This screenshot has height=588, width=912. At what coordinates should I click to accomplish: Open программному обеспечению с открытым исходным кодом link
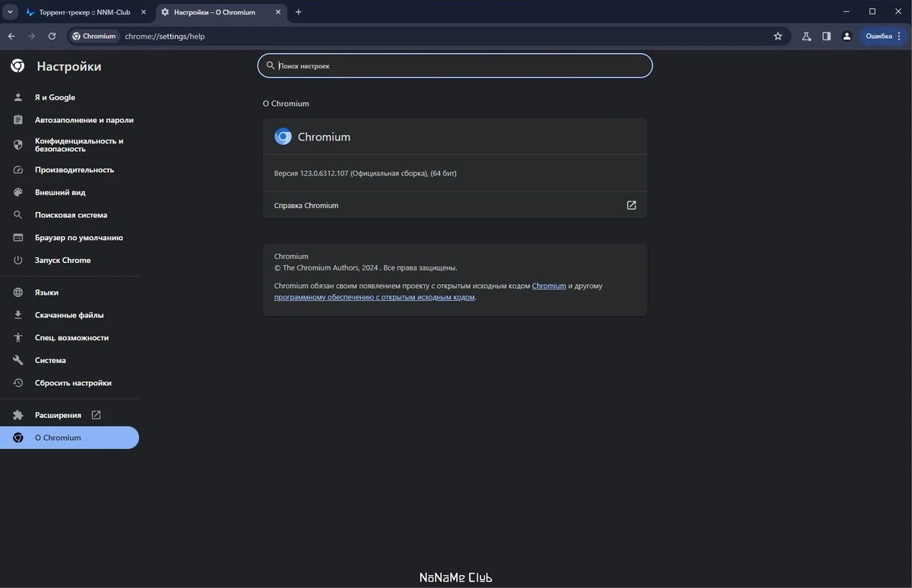(375, 298)
